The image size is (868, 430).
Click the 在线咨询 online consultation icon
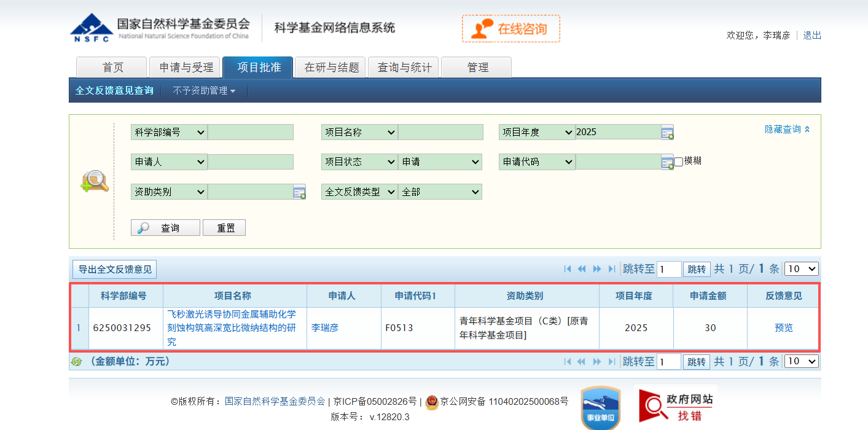(x=510, y=28)
